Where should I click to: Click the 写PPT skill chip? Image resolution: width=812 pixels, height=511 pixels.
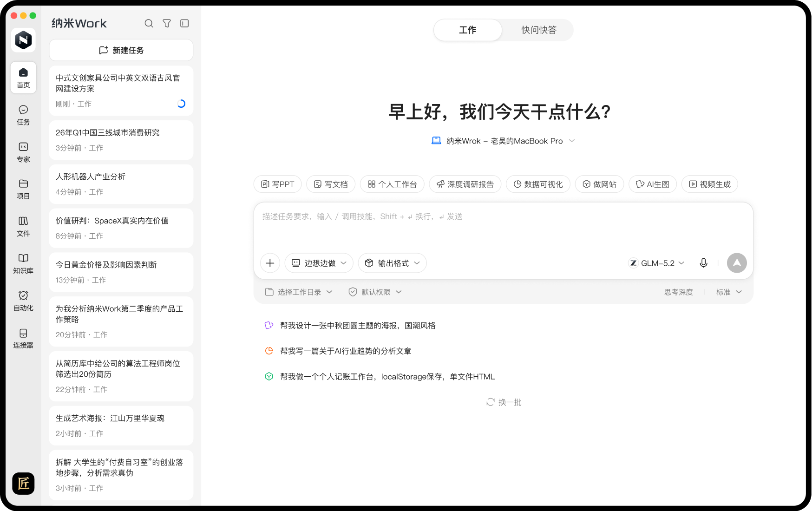(x=278, y=184)
